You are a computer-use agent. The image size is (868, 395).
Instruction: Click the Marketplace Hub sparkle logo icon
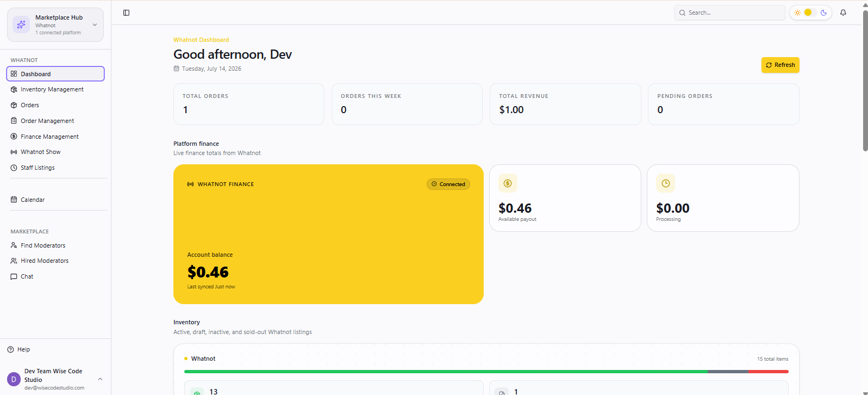(21, 24)
